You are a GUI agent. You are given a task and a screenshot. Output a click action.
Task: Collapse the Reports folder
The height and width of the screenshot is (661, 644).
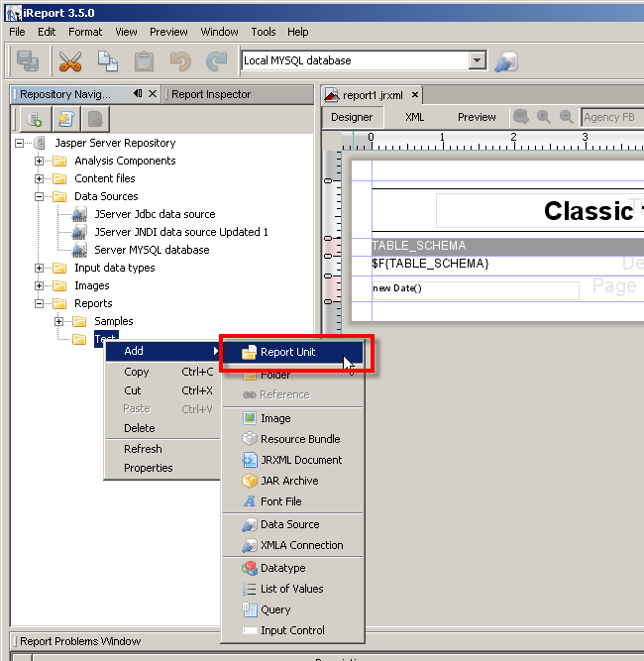(39, 303)
